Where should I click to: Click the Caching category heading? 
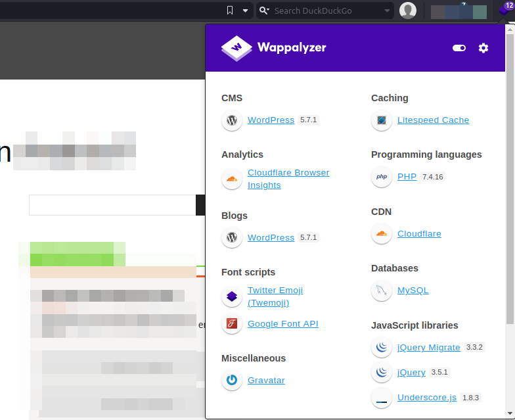[390, 98]
